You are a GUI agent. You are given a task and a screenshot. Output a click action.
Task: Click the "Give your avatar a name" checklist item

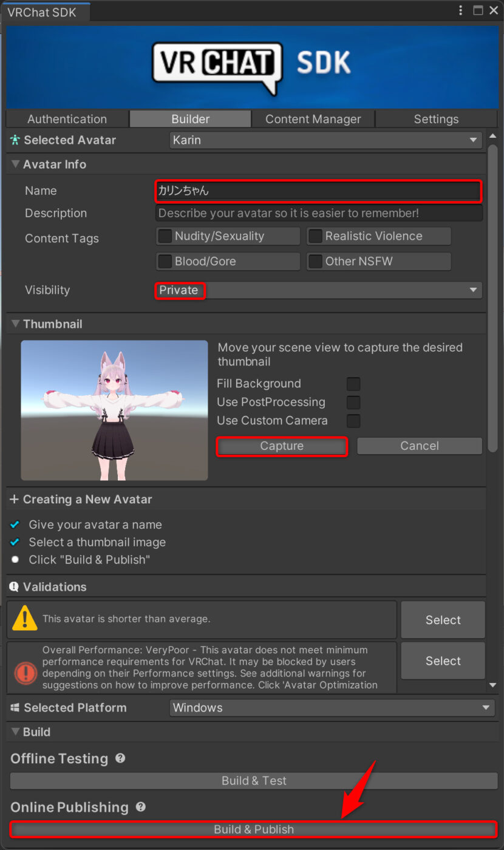coord(95,525)
